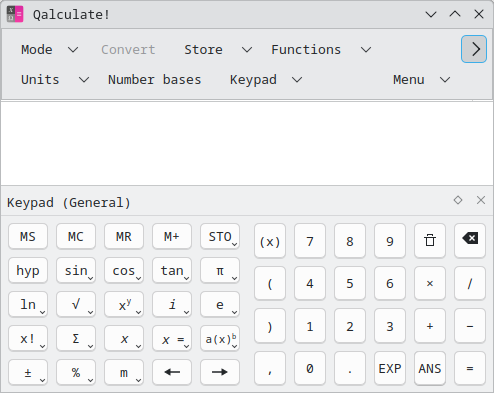Viewport: 494px width, 393px height.
Task: Move cursor left with the left arrow key
Action: coord(172,372)
